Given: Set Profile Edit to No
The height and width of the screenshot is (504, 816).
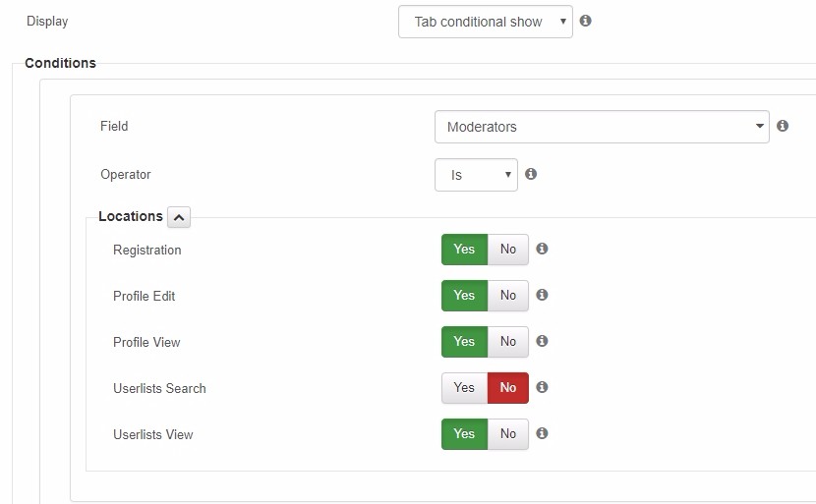Looking at the screenshot, I should [x=508, y=296].
